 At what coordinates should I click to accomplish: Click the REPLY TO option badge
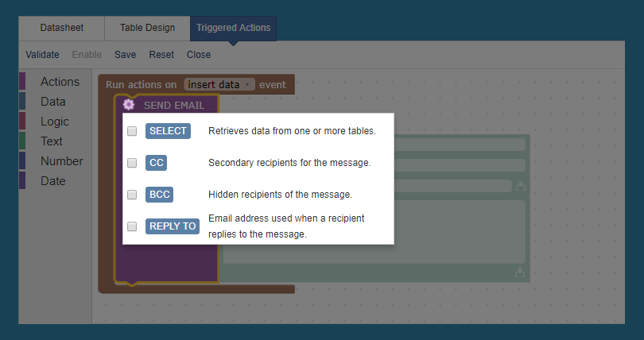point(173,226)
